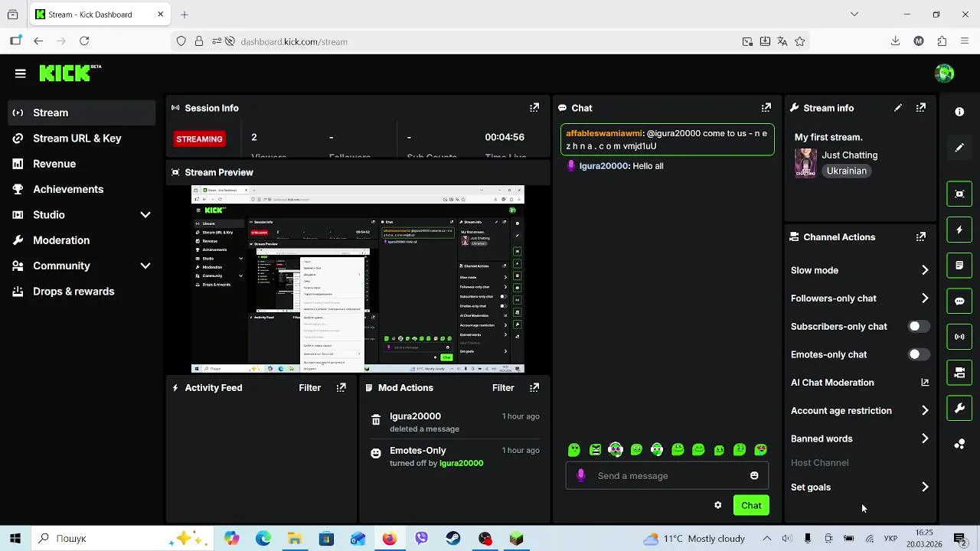Click the weather widget in taskbar

tap(694, 539)
